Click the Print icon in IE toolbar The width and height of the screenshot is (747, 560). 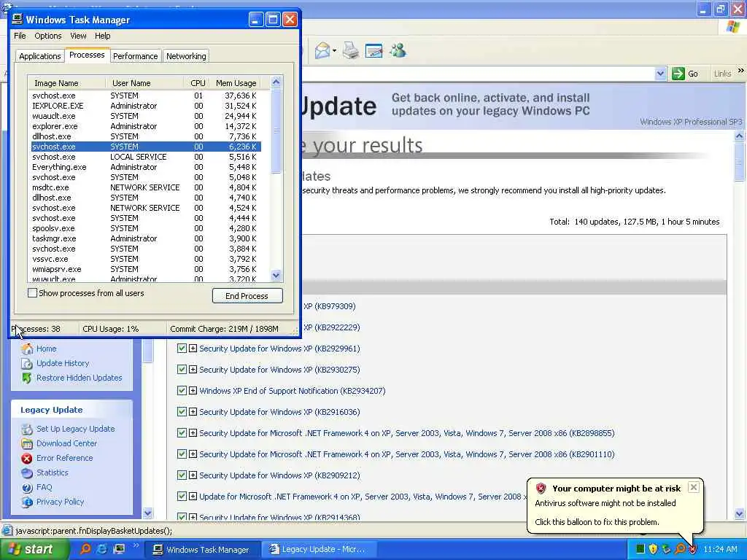click(351, 50)
